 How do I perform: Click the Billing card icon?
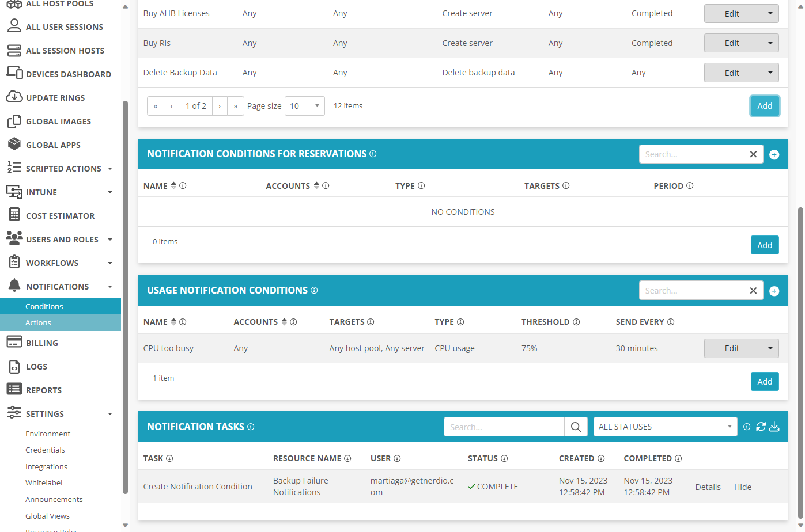pos(14,342)
